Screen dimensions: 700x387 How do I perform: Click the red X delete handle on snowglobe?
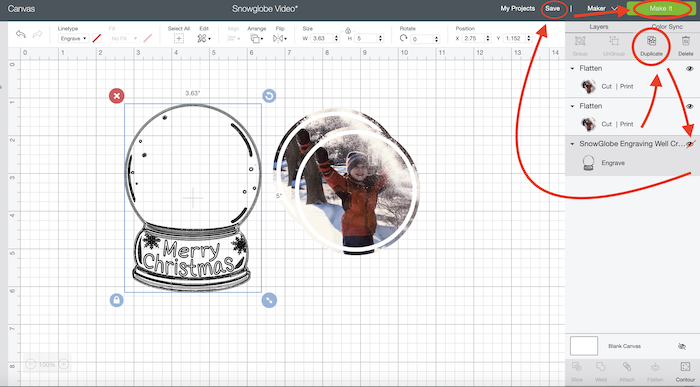[117, 96]
